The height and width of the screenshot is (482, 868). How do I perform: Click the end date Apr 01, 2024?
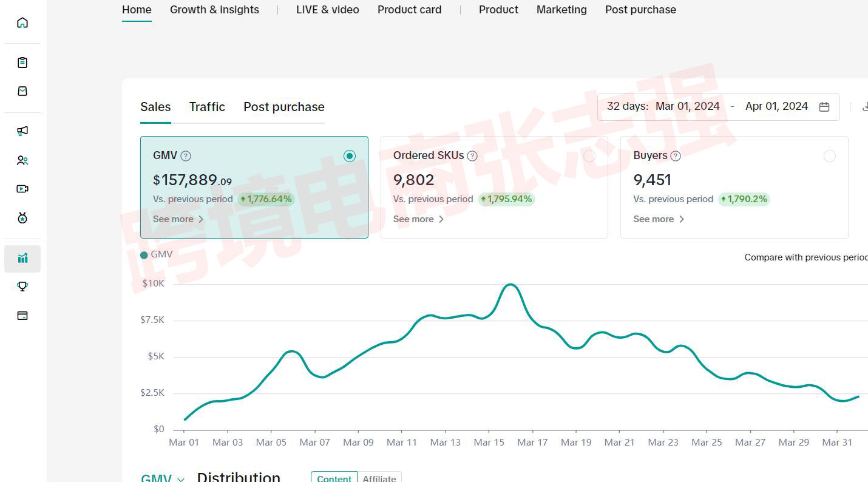pyautogui.click(x=777, y=106)
